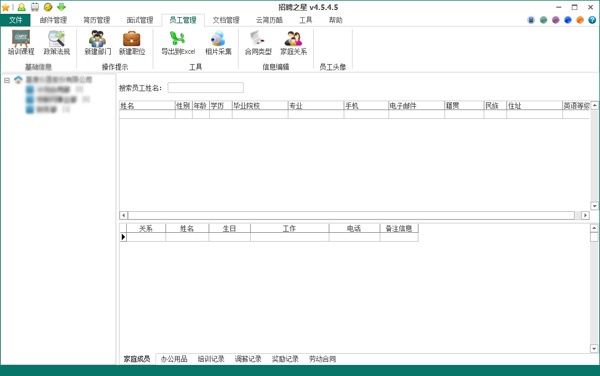Click the employee name search field
The width and height of the screenshot is (600, 376).
tap(205, 88)
